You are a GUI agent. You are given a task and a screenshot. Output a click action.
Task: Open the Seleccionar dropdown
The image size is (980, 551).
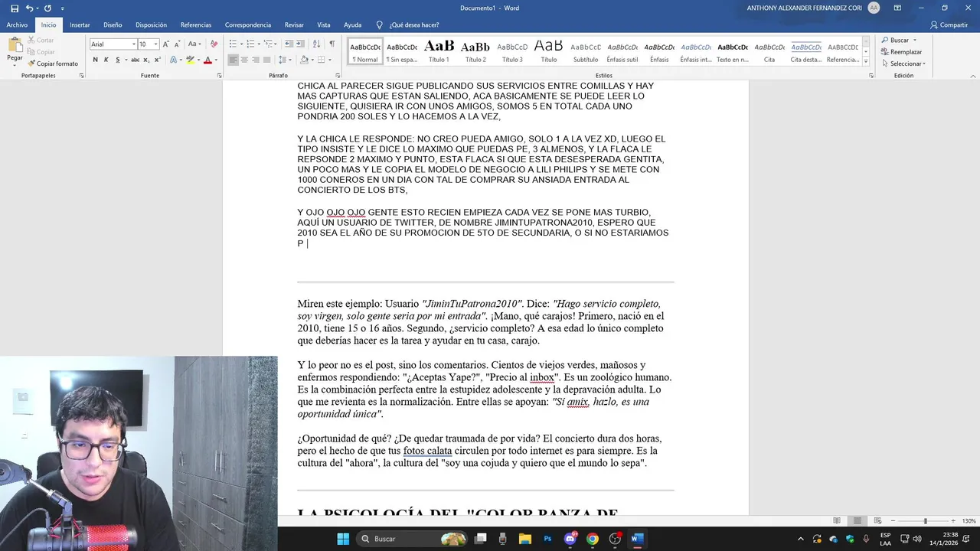click(903, 64)
